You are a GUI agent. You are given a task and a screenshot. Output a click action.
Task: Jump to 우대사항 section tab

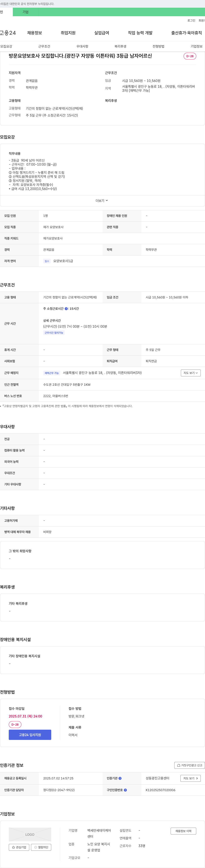coord(82,47)
